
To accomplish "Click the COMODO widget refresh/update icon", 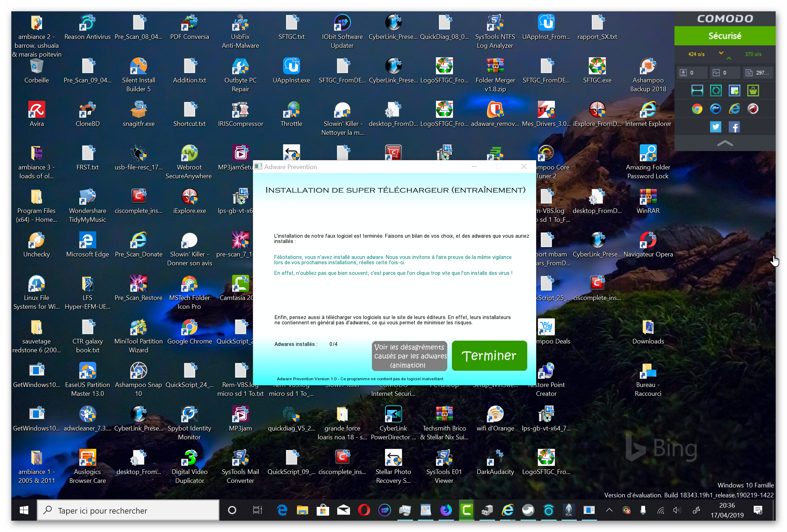I will pos(716,91).
